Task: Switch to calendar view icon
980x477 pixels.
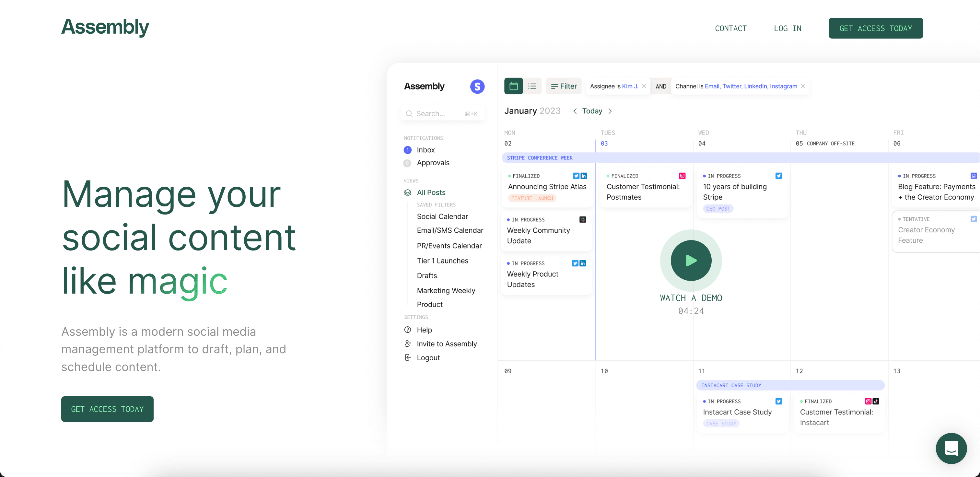Action: 513,86
